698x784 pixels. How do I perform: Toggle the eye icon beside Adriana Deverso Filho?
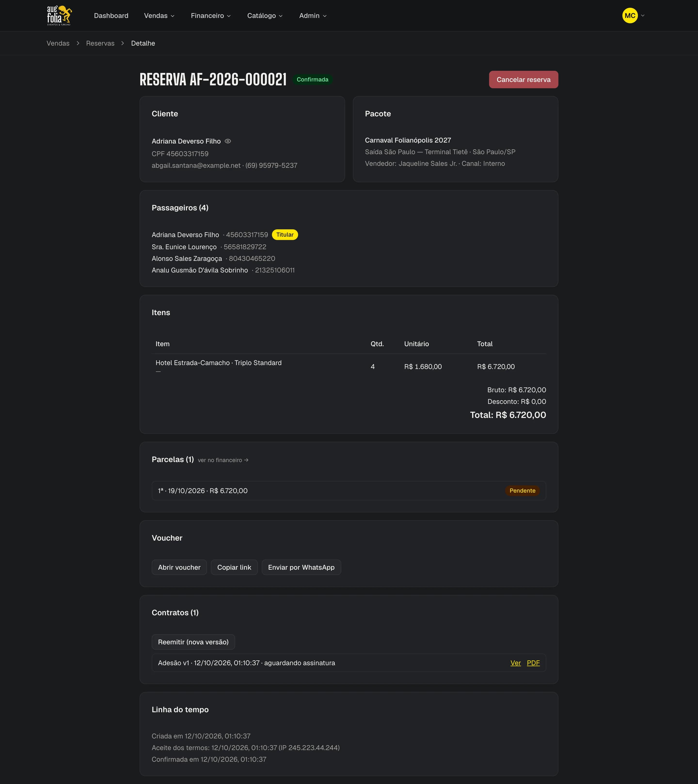[x=228, y=141]
